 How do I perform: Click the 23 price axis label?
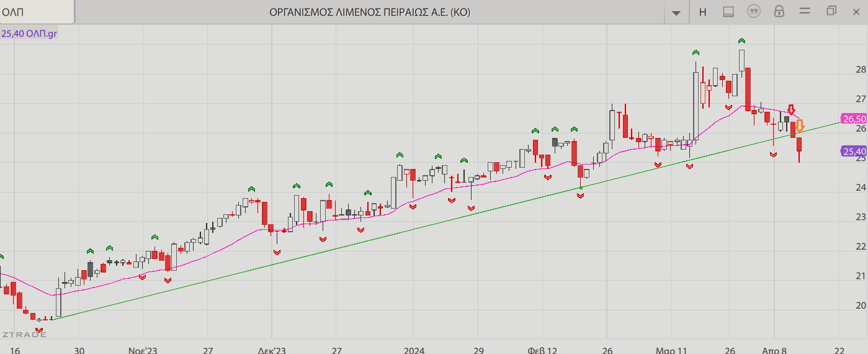pos(861,217)
